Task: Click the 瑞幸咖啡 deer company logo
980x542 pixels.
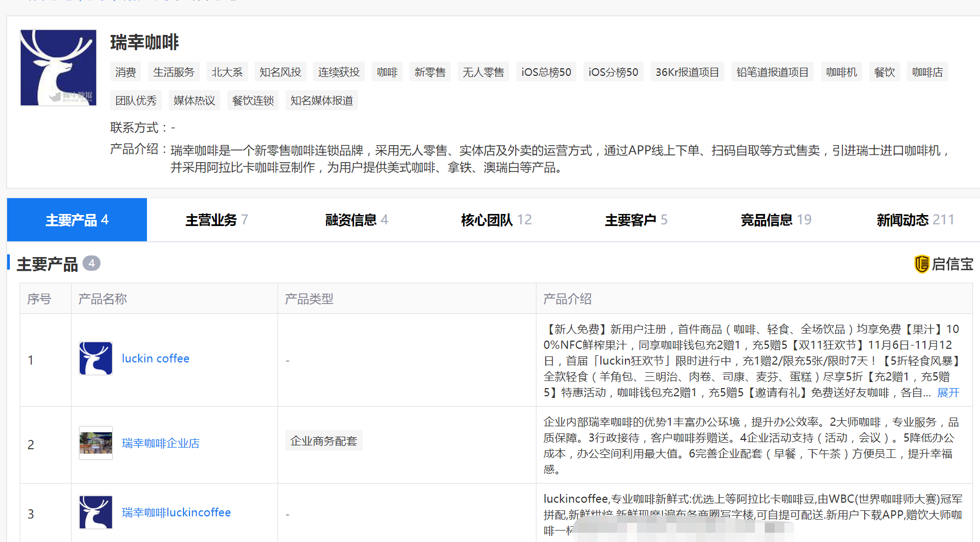Action: point(58,68)
